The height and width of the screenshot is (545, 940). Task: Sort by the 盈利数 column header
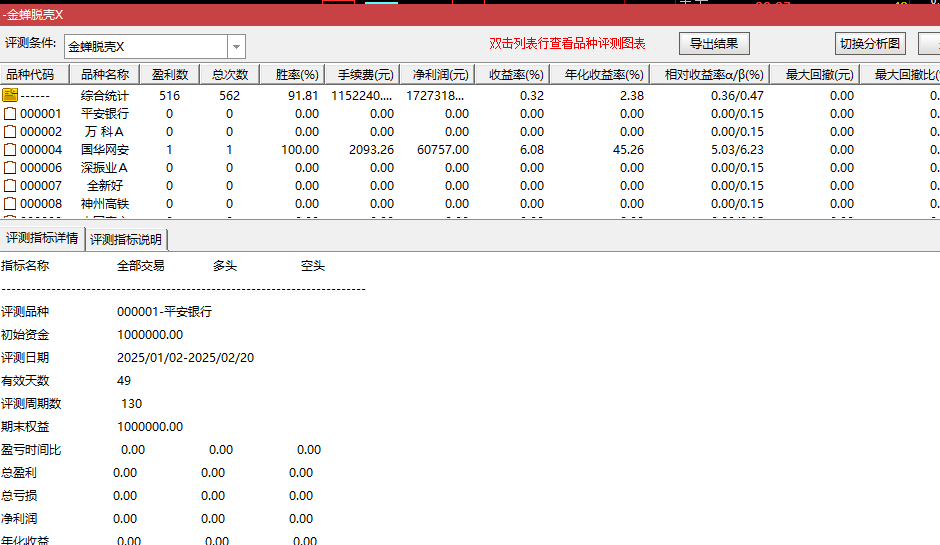169,75
